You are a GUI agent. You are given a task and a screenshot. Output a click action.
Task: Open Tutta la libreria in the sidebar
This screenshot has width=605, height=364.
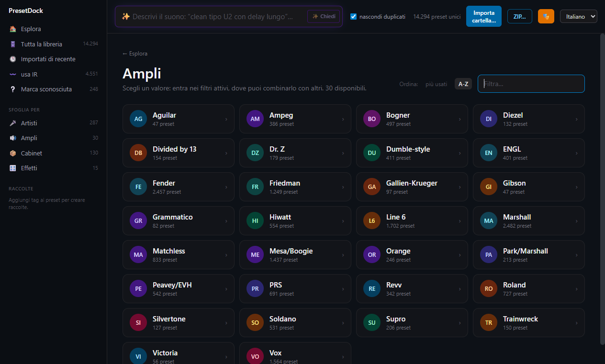click(53, 44)
